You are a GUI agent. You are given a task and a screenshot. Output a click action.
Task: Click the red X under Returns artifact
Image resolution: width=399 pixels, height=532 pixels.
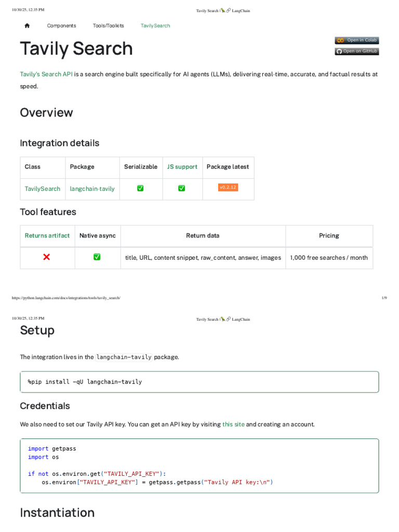[x=47, y=257]
